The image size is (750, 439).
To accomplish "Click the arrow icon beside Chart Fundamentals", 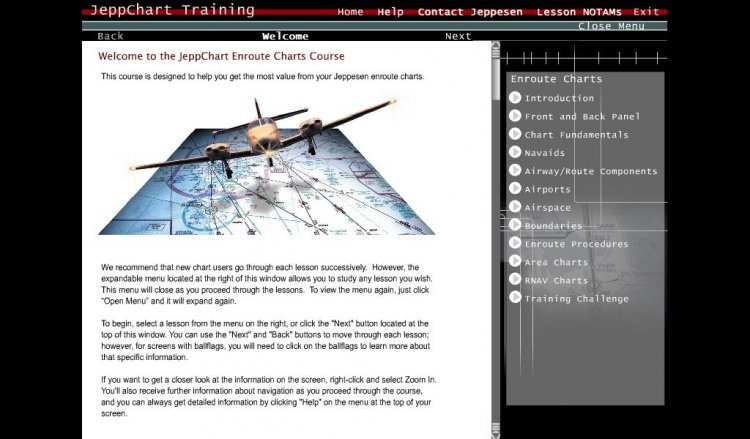I will pyautogui.click(x=515, y=134).
